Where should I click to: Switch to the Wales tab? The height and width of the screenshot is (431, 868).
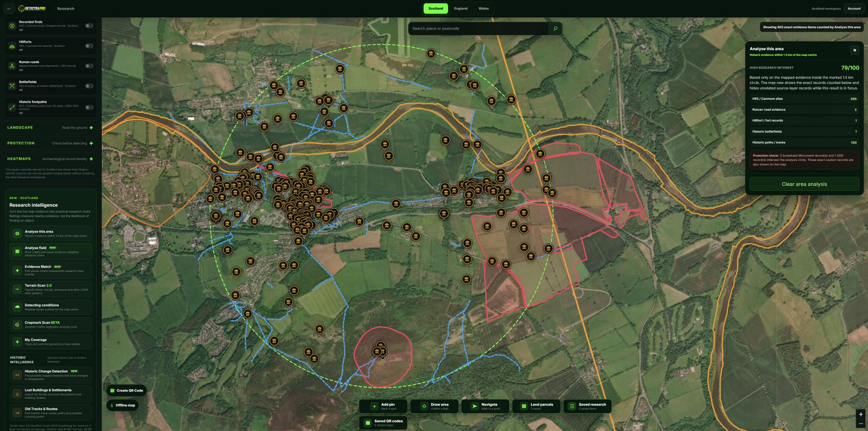pos(483,9)
